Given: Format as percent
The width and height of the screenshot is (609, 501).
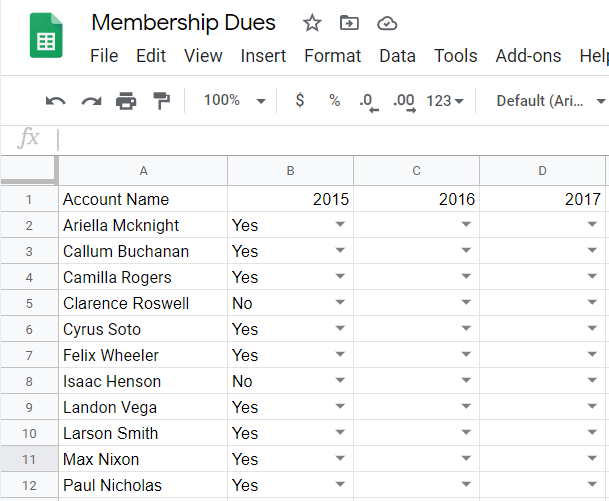Looking at the screenshot, I should [335, 101].
